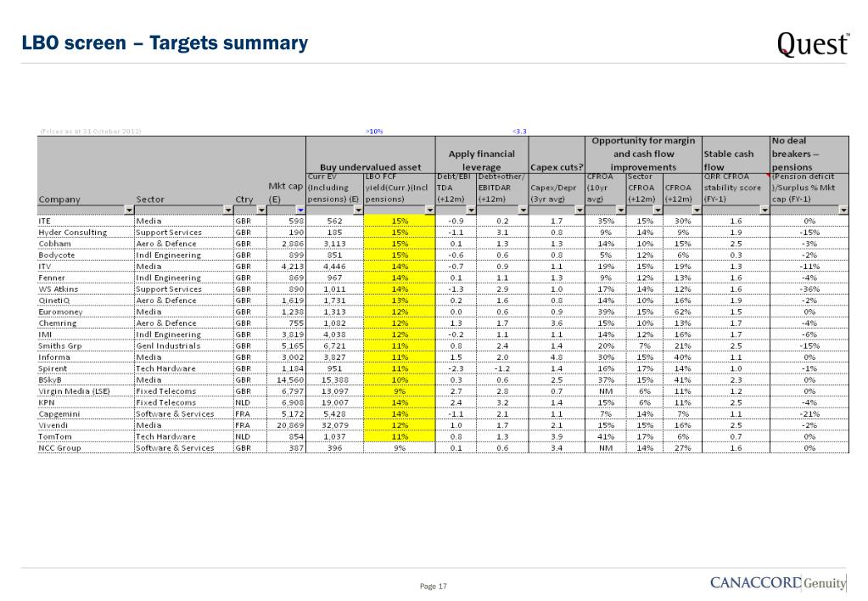Open the Mkt cap column filter dropdown

(300, 210)
